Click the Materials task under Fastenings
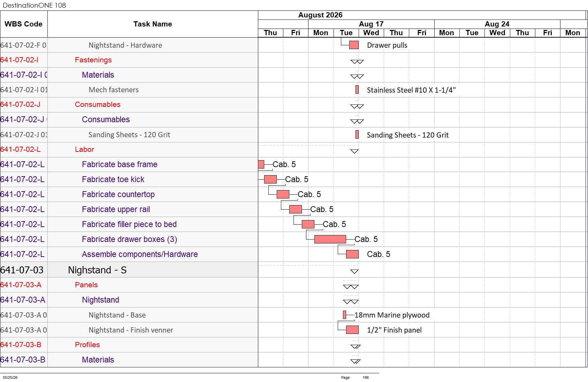This screenshot has height=382, width=588. [x=98, y=75]
